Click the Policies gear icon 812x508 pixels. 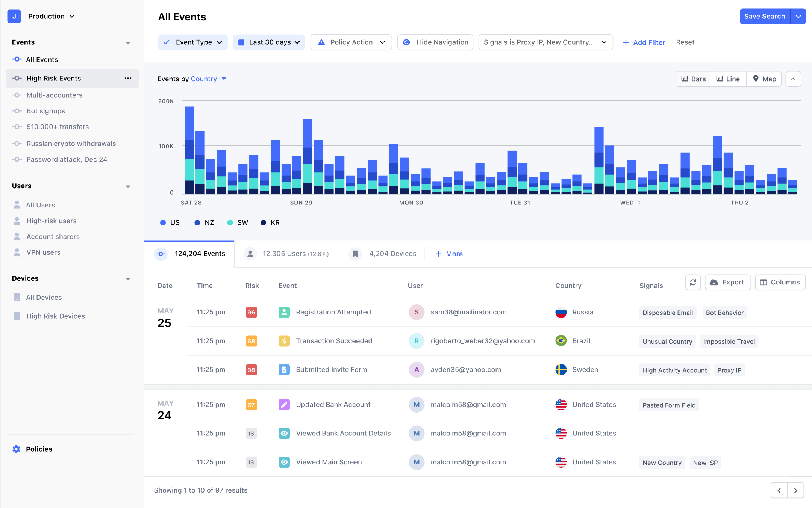coord(16,449)
